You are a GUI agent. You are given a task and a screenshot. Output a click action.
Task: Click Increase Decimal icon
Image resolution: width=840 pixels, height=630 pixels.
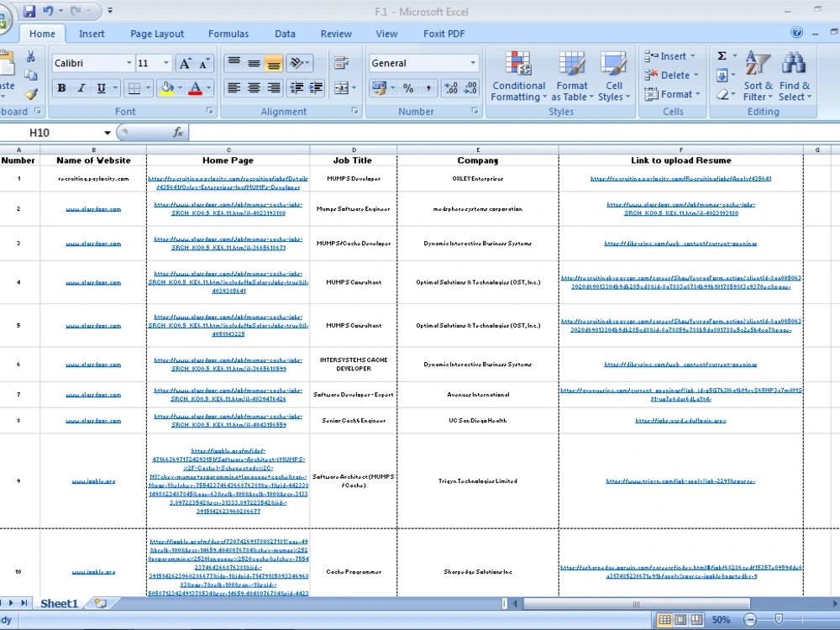click(451, 88)
